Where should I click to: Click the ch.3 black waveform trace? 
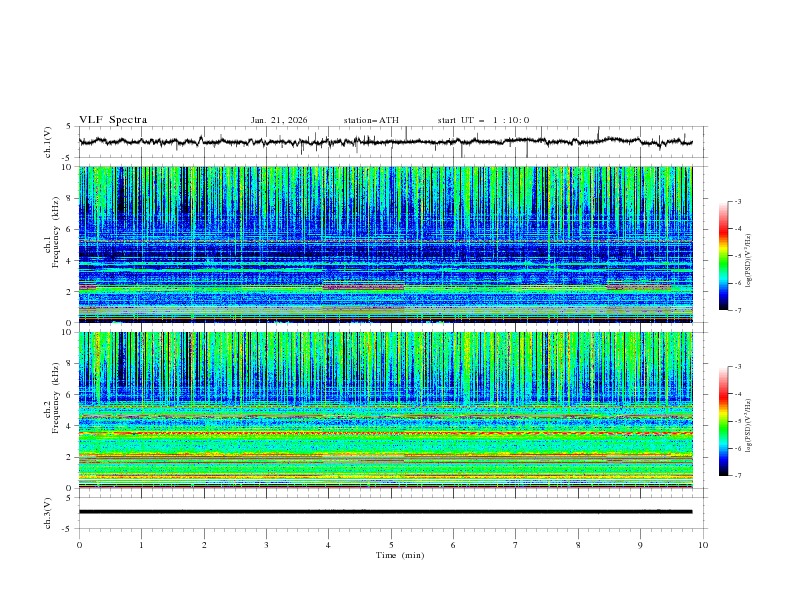pyautogui.click(x=385, y=512)
